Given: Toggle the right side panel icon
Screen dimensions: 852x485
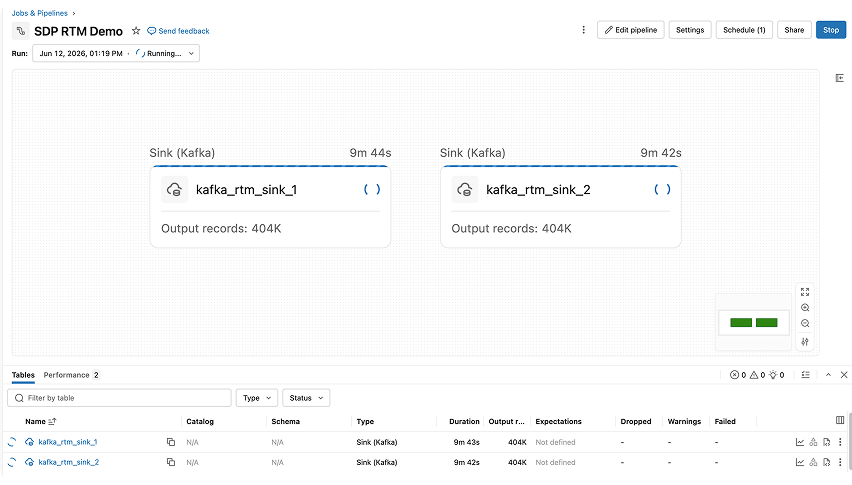Looking at the screenshot, I should (x=840, y=78).
